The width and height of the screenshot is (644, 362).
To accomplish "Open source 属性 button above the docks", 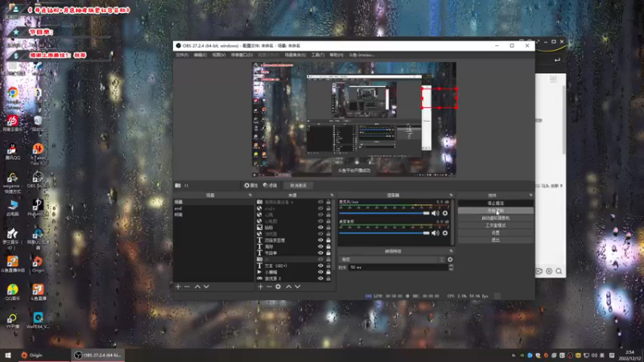I will [251, 186].
